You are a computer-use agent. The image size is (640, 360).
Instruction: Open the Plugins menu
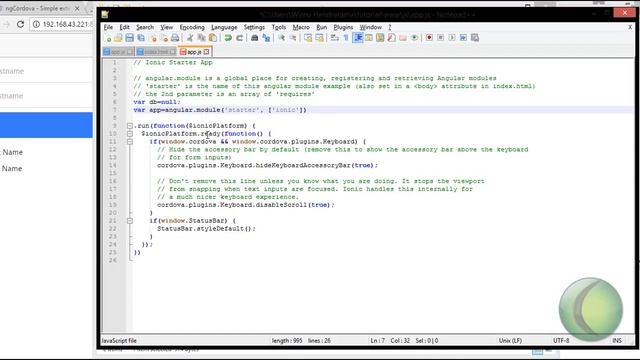(x=343, y=27)
